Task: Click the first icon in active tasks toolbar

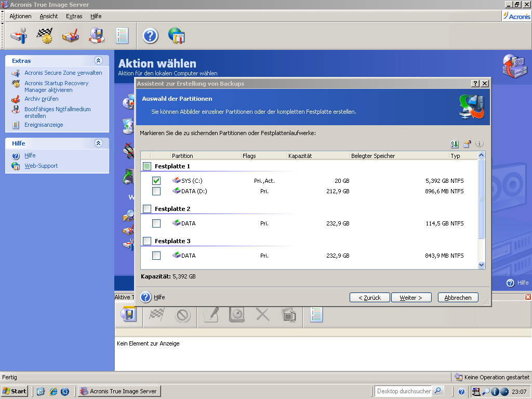Action: pos(129,315)
